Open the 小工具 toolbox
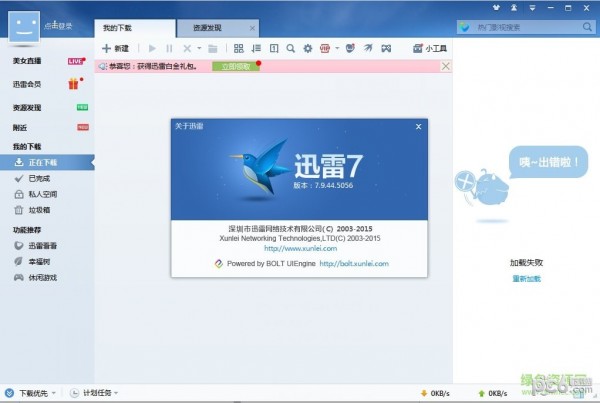Image resolution: width=600 pixels, height=403 pixels. click(430, 48)
